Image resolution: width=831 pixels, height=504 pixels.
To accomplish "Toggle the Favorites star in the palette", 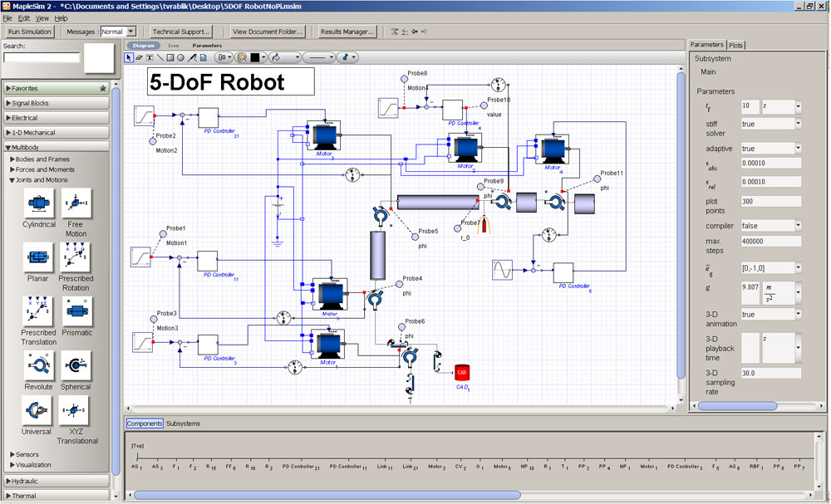I will pos(103,87).
